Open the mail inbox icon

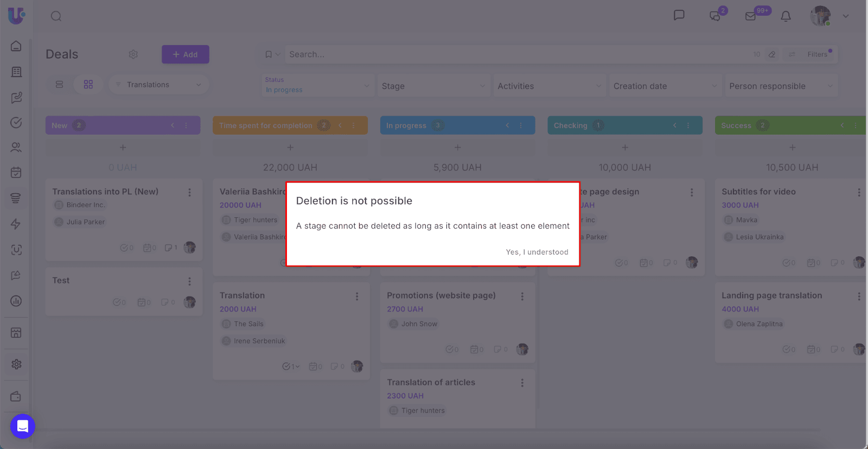click(x=751, y=16)
